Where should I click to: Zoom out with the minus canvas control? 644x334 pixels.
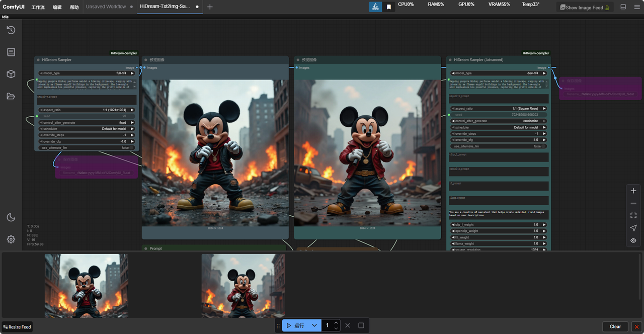[633, 203]
